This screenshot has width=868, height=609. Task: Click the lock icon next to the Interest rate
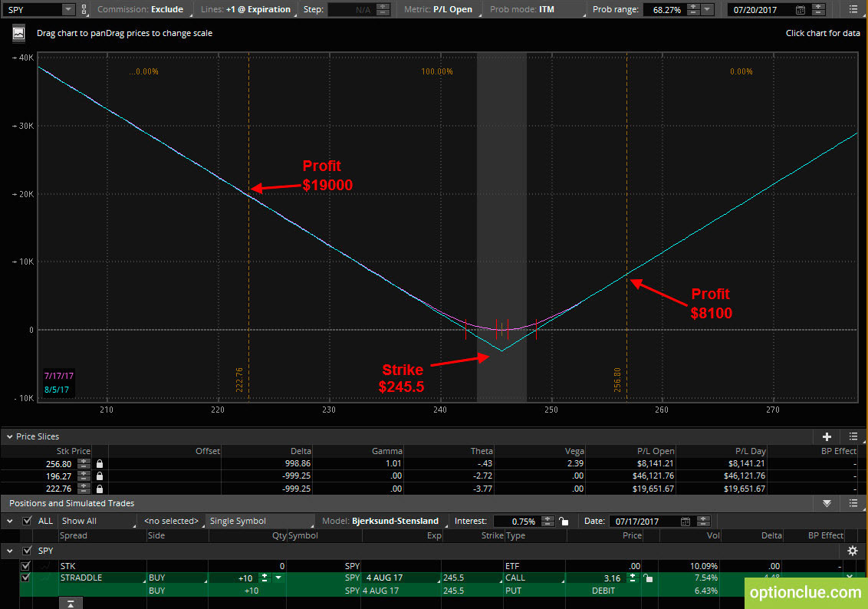click(564, 521)
